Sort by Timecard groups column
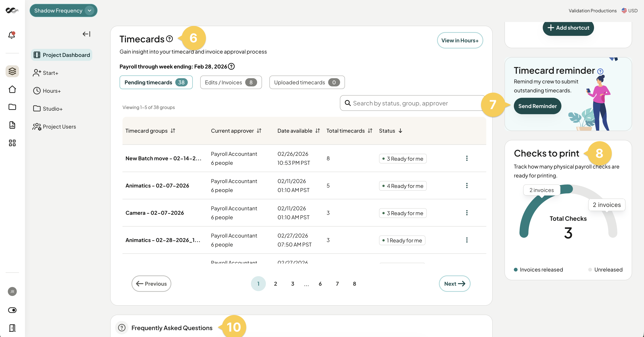The image size is (644, 337). (x=173, y=131)
